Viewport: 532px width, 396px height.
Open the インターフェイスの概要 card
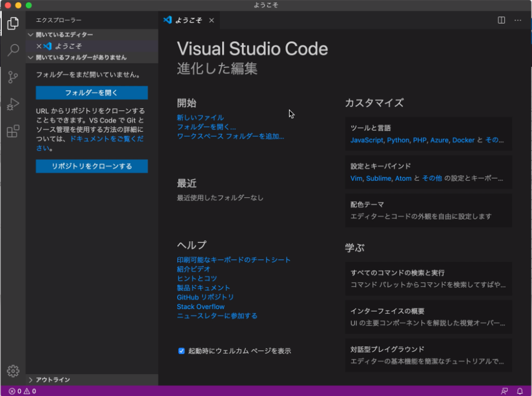tap(429, 317)
